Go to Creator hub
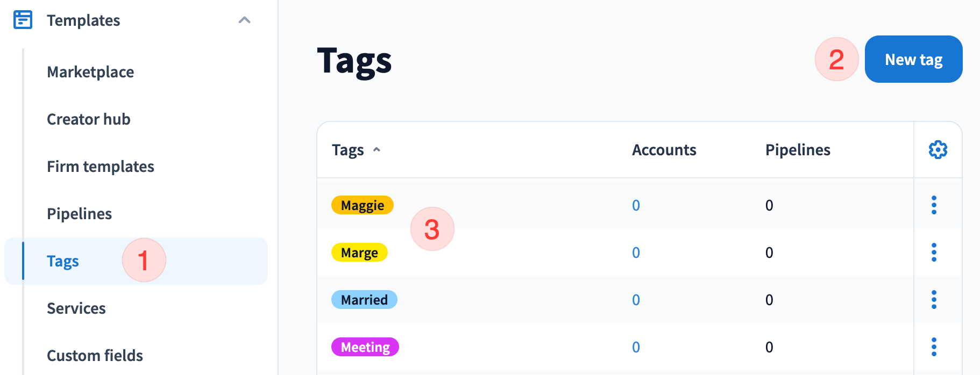Image resolution: width=980 pixels, height=375 pixels. click(x=89, y=119)
